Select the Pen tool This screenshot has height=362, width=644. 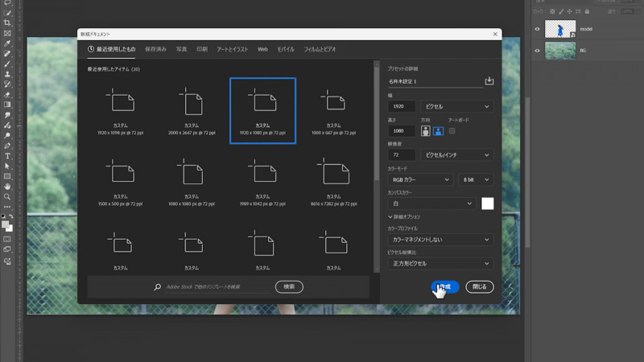(x=7, y=146)
